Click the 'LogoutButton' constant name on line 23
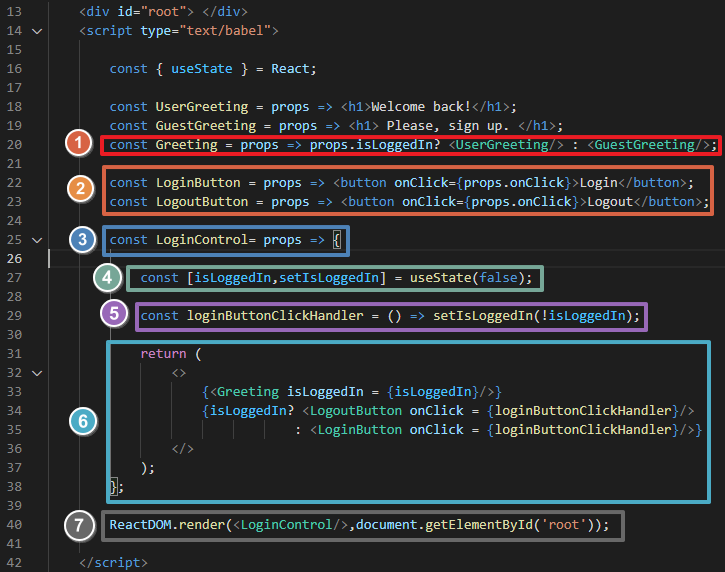This screenshot has height=572, width=725. [x=202, y=202]
